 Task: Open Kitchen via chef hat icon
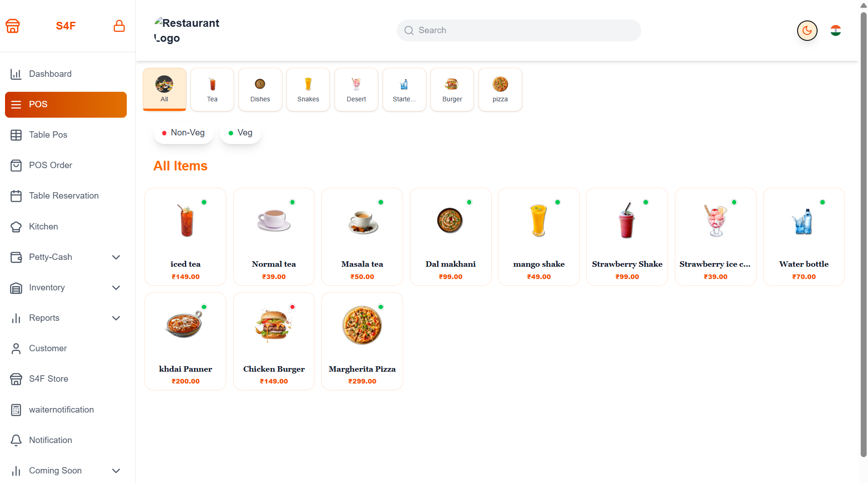click(x=16, y=227)
